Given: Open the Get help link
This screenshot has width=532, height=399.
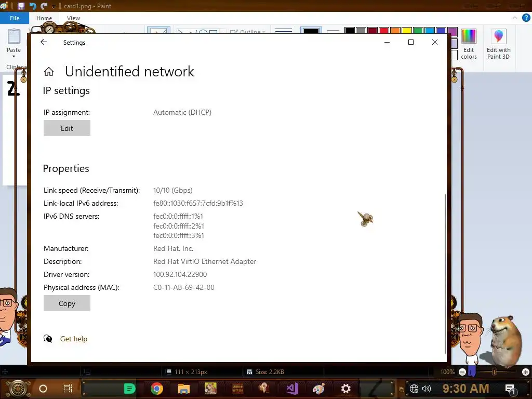Looking at the screenshot, I should point(74,339).
